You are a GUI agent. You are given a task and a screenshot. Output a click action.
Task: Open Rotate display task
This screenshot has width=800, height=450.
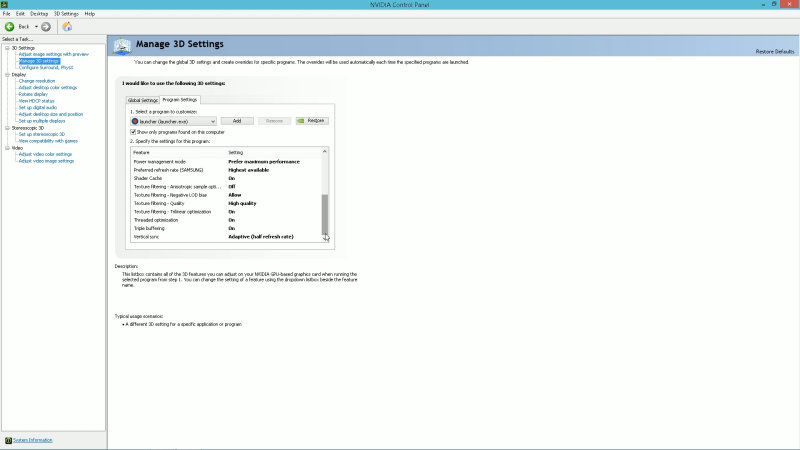(x=33, y=94)
